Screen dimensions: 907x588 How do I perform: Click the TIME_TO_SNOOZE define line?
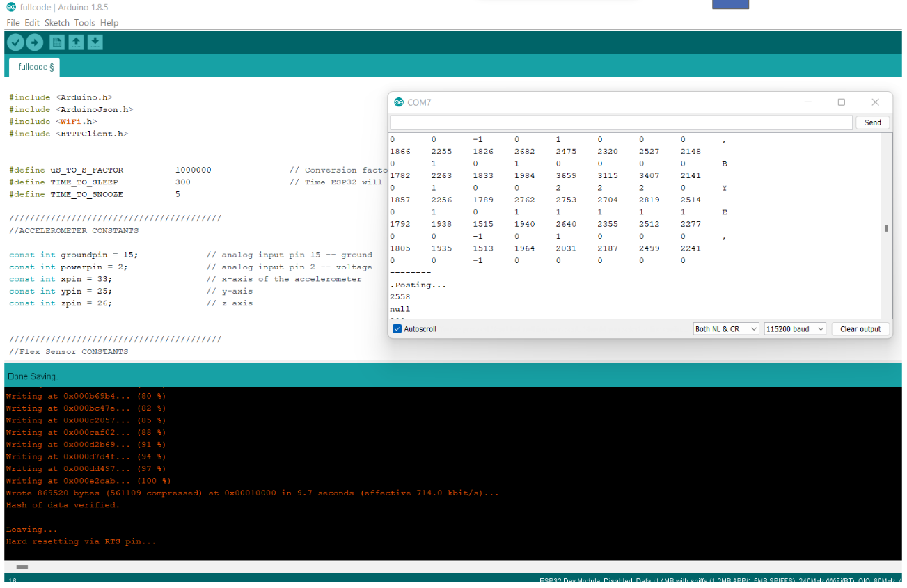pos(95,194)
